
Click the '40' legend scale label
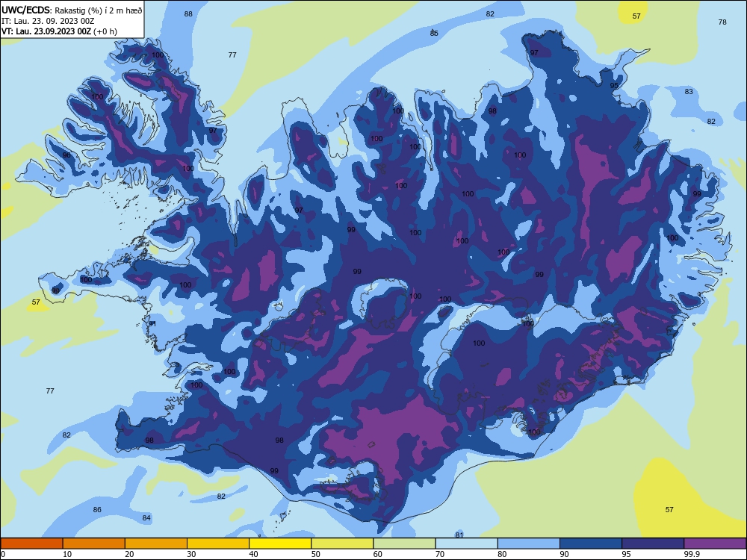coord(253,554)
